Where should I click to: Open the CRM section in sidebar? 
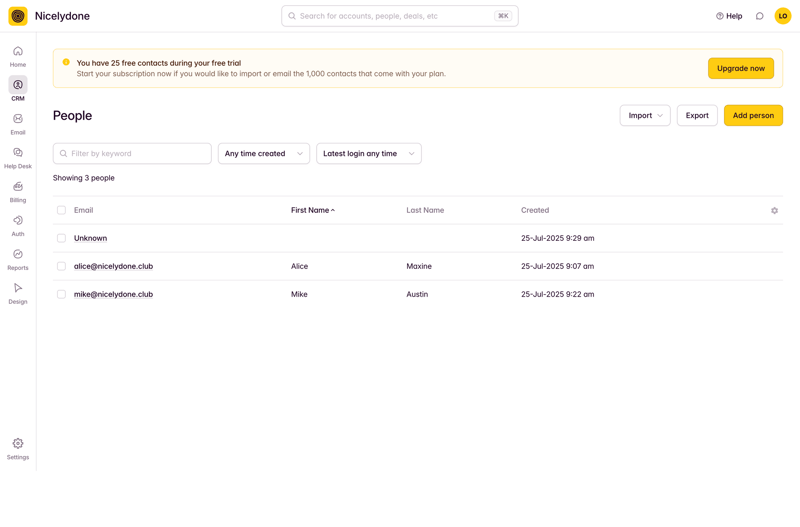(x=18, y=89)
